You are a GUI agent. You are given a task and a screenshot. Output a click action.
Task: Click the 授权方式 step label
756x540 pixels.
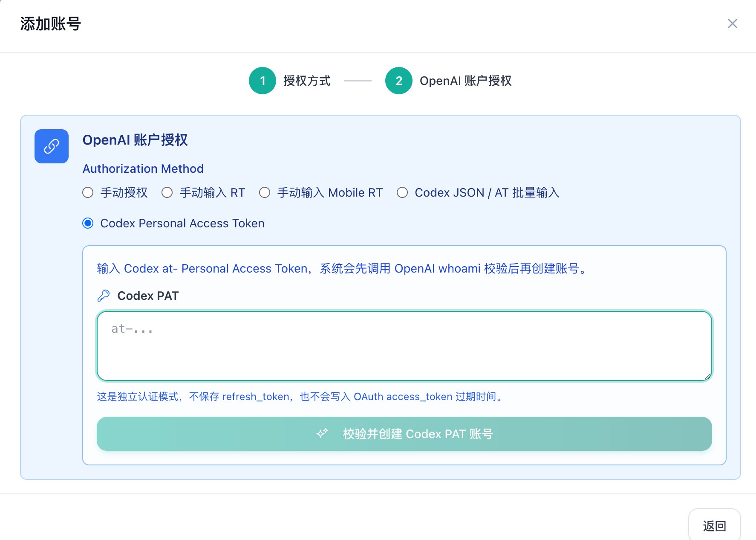pyautogui.click(x=307, y=81)
